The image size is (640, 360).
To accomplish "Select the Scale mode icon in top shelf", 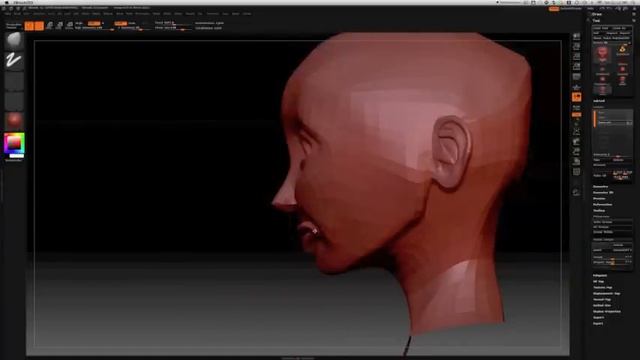I will pos(60,26).
